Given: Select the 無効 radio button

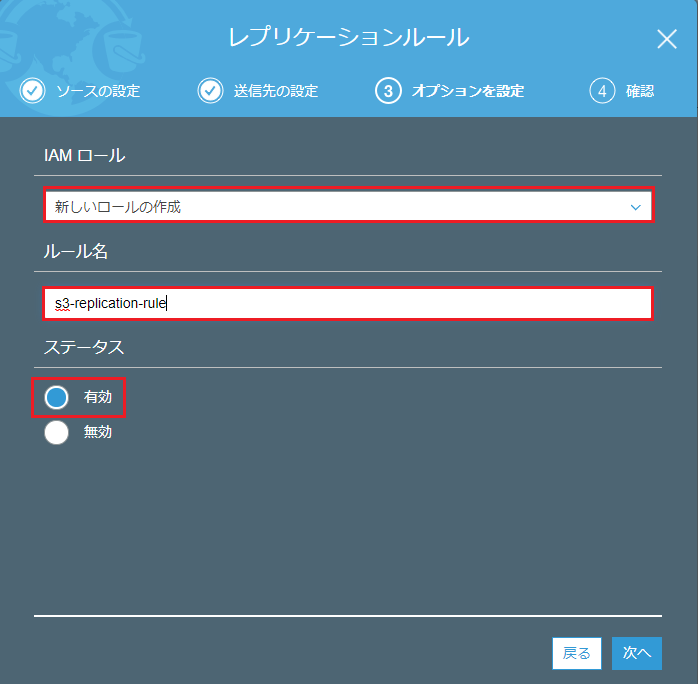Looking at the screenshot, I should click(x=57, y=432).
